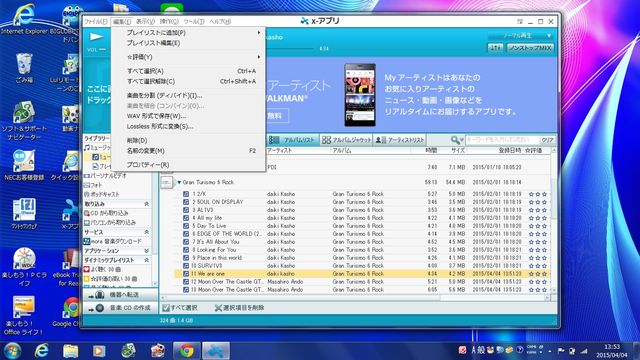640x360 pixels.
Task: Select パーソナルビデオ in library sidebar
Action: pyautogui.click(x=105, y=176)
